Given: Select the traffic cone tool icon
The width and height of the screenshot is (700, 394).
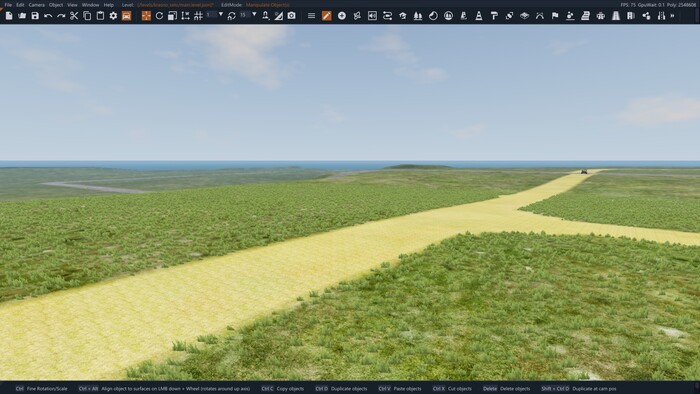Looking at the screenshot, I should click(479, 16).
